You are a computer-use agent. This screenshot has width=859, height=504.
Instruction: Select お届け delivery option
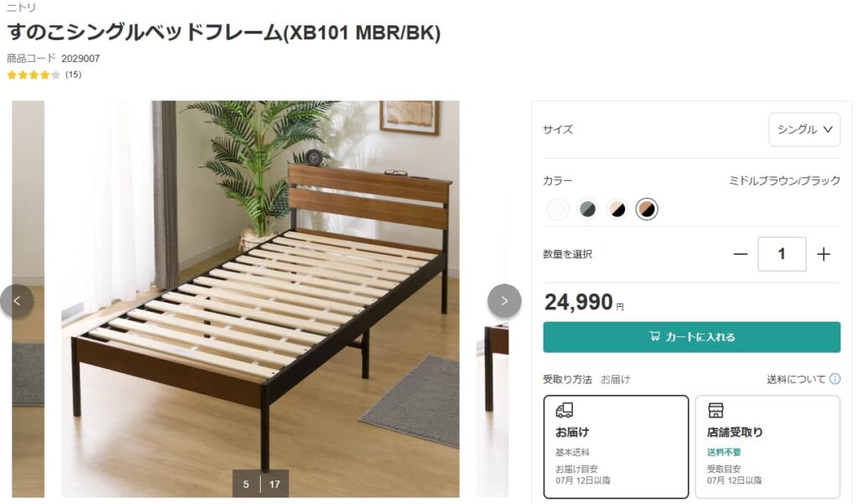[x=616, y=446]
